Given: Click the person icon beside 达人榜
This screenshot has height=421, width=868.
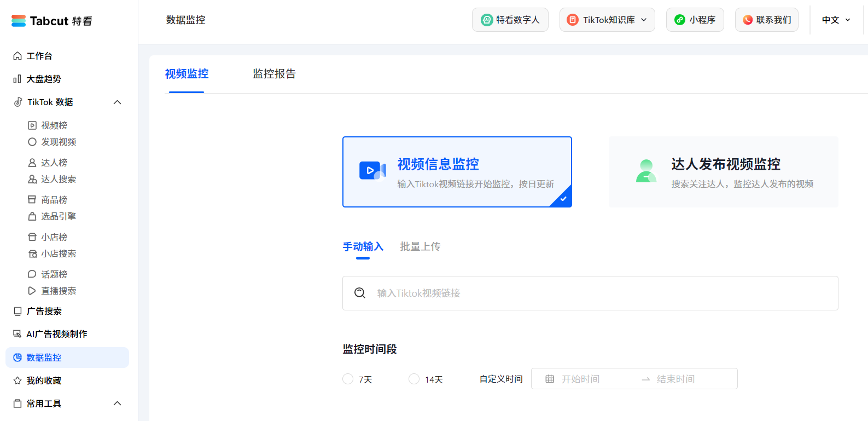Looking at the screenshot, I should (32, 163).
